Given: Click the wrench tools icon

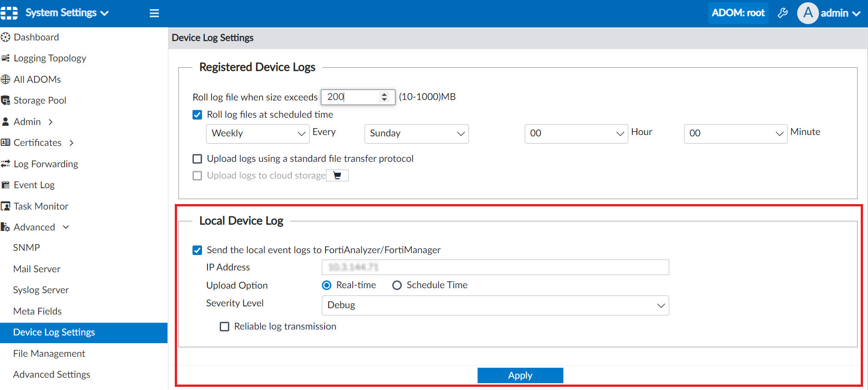Looking at the screenshot, I should click(783, 13).
